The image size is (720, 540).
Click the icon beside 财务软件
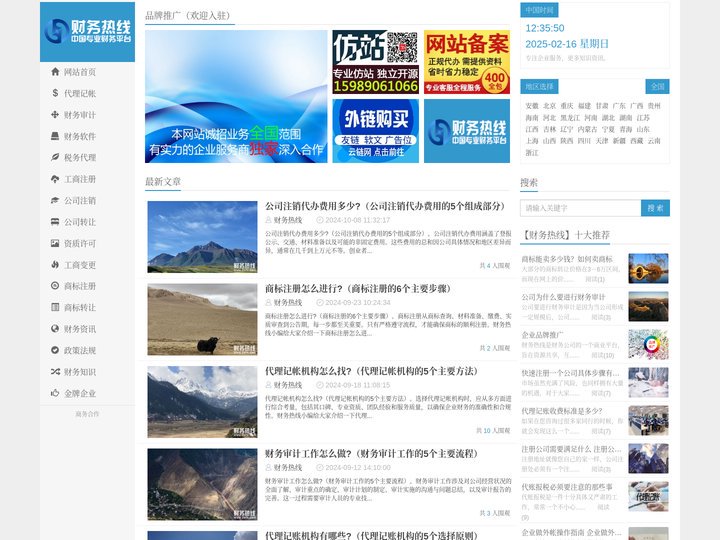tap(55, 136)
